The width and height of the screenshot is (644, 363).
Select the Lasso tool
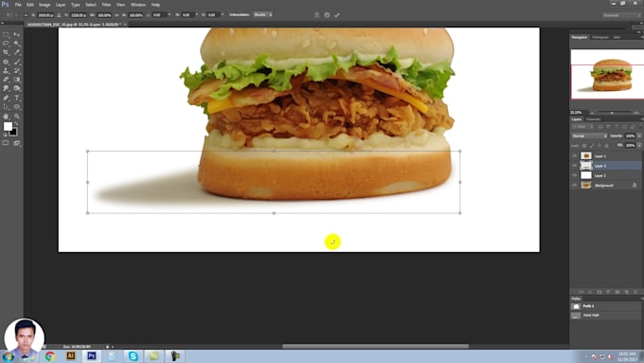click(6, 44)
